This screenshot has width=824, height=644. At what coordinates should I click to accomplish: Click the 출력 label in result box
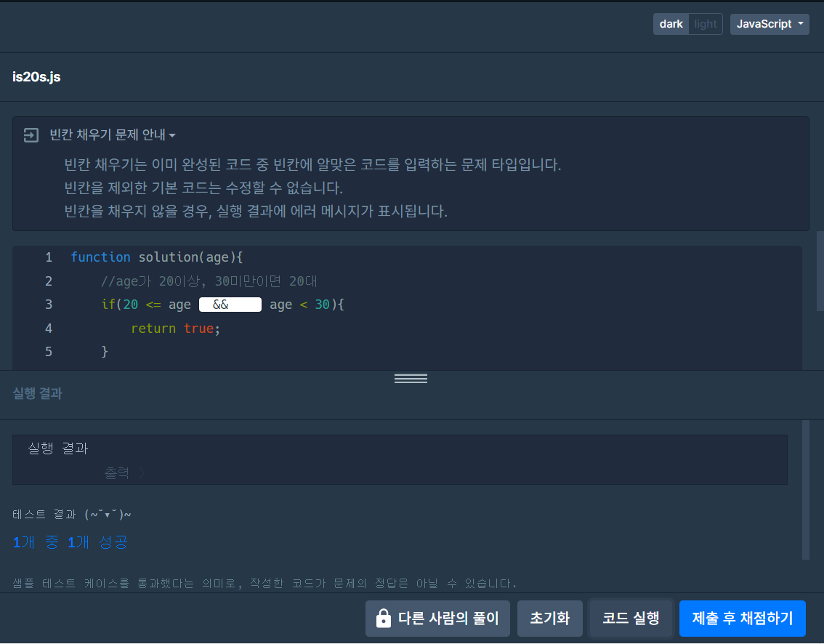click(117, 472)
